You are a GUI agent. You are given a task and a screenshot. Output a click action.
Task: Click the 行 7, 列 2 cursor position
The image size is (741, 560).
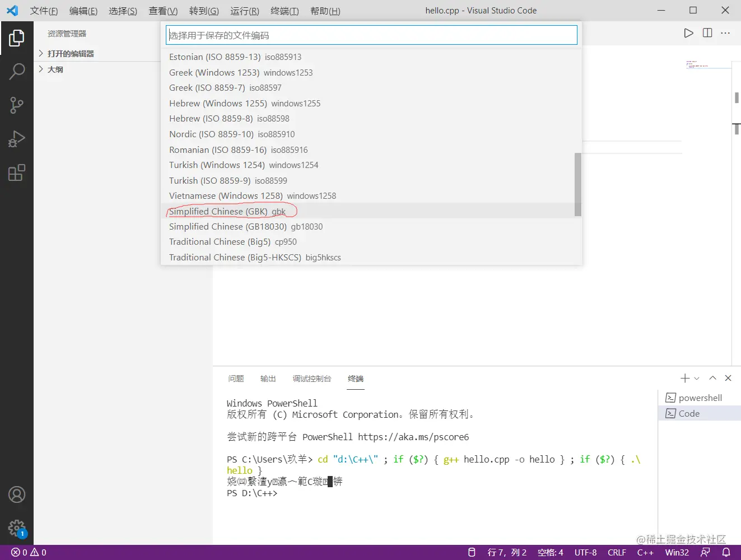pyautogui.click(x=507, y=553)
